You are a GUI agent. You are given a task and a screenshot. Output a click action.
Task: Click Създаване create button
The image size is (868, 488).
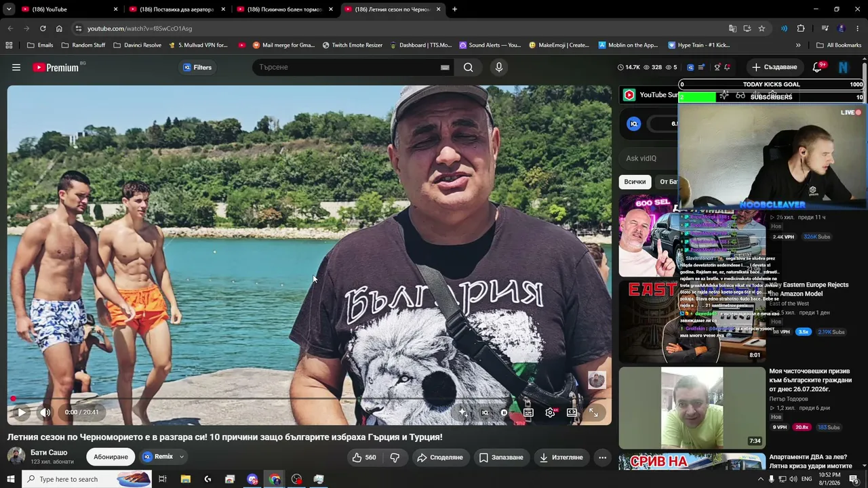tap(774, 67)
